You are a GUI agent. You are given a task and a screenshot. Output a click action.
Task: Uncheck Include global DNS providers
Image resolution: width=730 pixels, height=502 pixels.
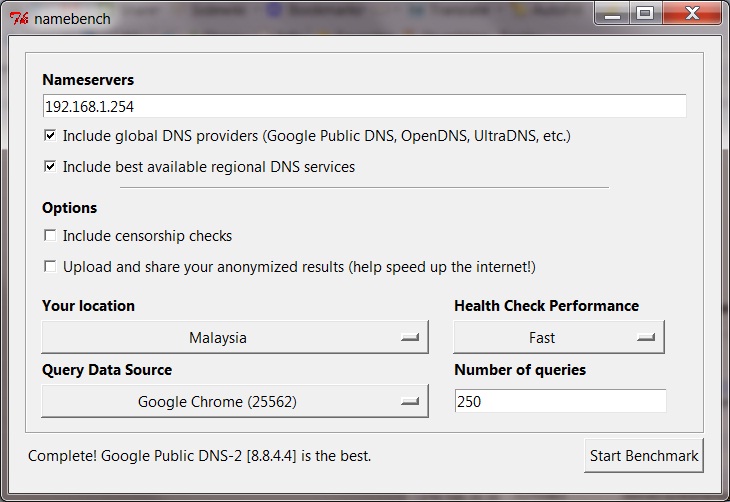[x=50, y=136]
